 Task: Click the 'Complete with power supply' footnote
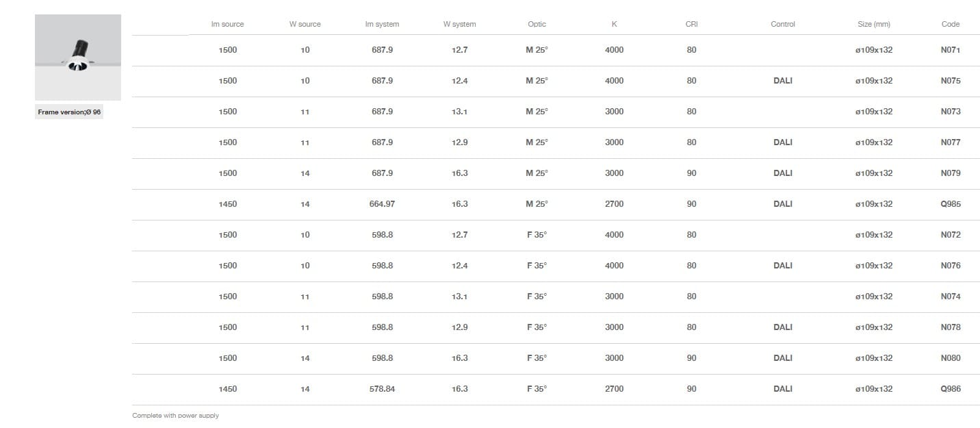(x=175, y=416)
